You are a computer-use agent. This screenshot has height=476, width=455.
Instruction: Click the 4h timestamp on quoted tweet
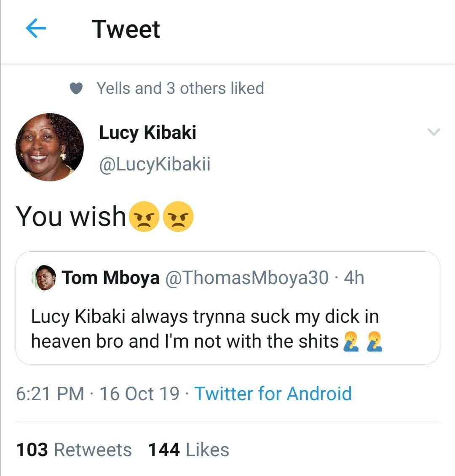354,278
